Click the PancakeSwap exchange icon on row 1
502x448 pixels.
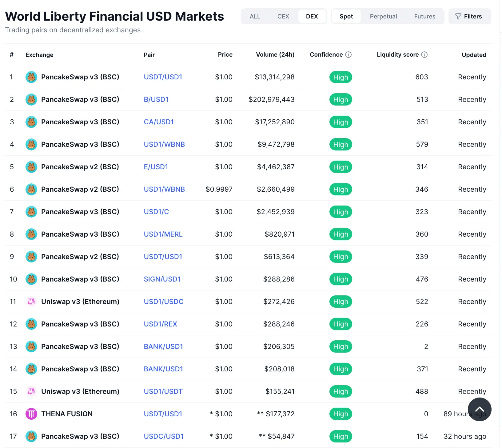tap(31, 77)
